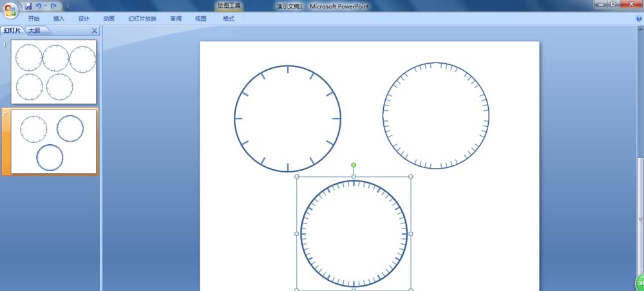Switch to the 动画 ribbon tab

109,19
